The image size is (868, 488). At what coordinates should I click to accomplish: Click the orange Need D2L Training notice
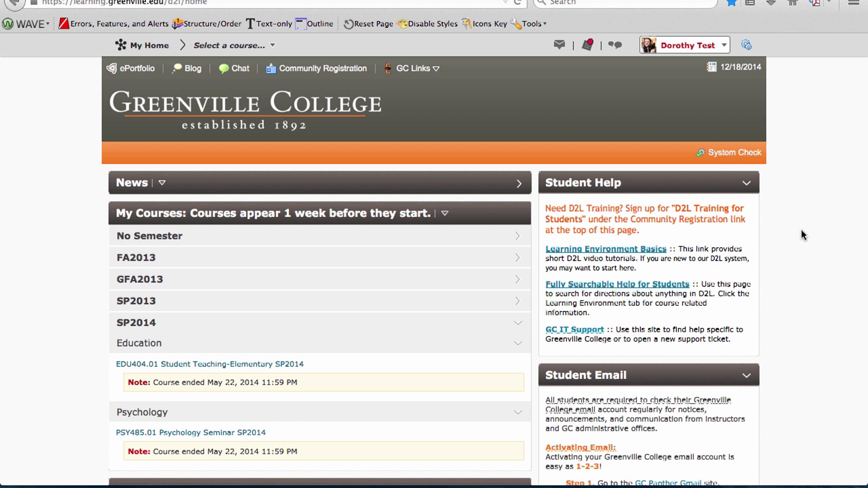[x=645, y=219]
